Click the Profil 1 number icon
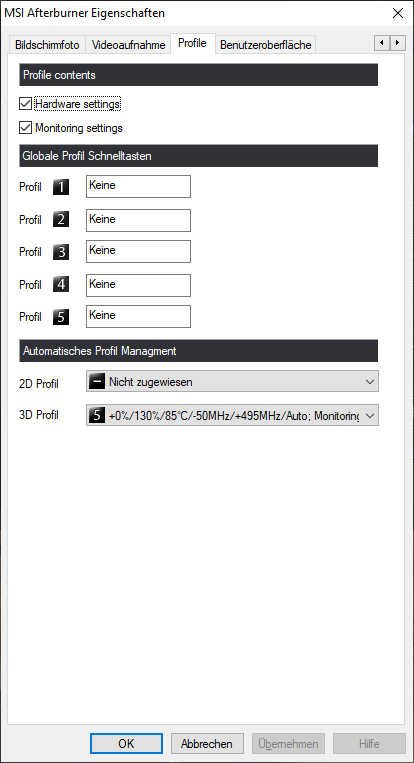This screenshot has height=763, width=414. click(61, 187)
